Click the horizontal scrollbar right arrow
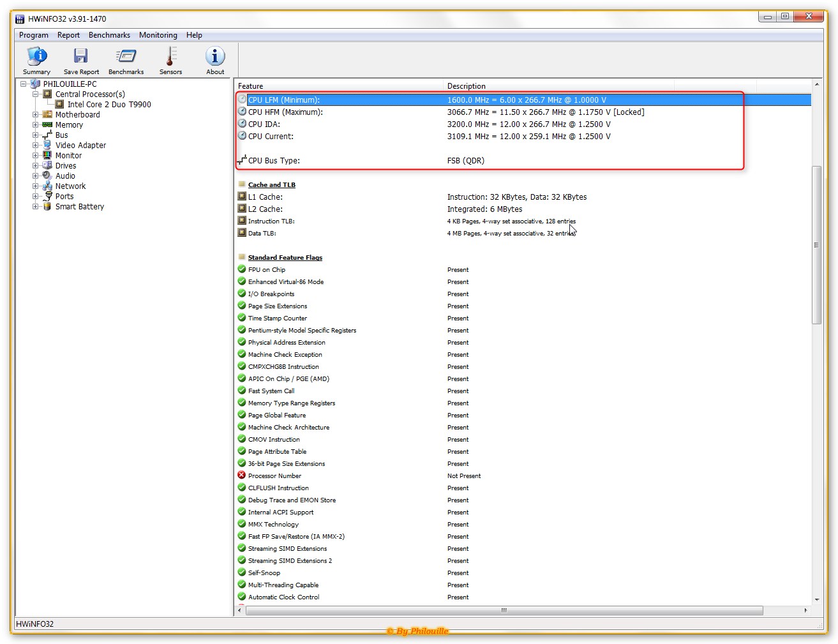Viewport: 838px width, 644px height. [x=805, y=611]
